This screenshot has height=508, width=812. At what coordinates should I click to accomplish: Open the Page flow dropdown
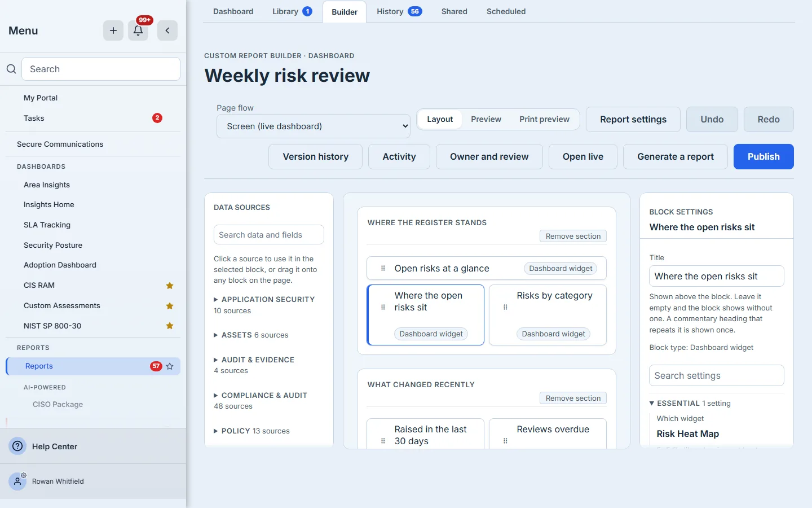tap(314, 126)
